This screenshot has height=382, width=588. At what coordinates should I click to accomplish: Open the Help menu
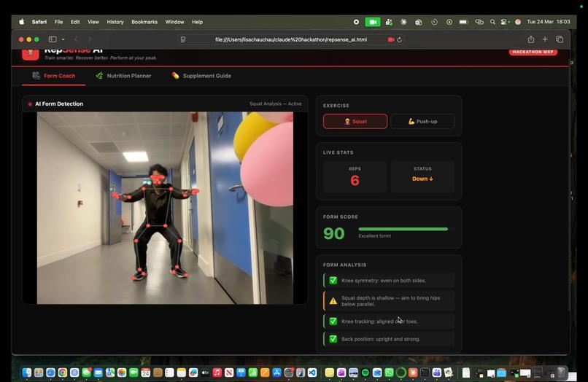(197, 22)
